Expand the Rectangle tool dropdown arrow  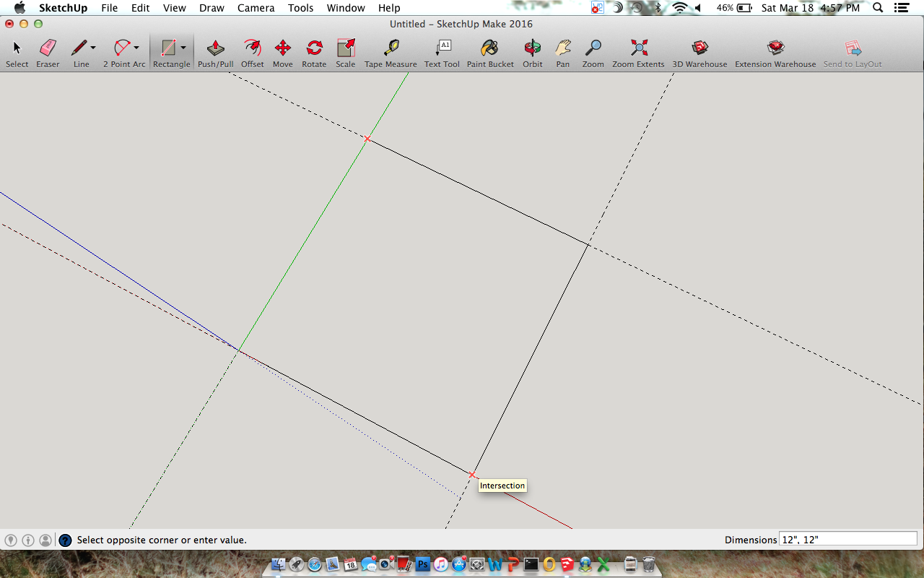click(x=183, y=48)
